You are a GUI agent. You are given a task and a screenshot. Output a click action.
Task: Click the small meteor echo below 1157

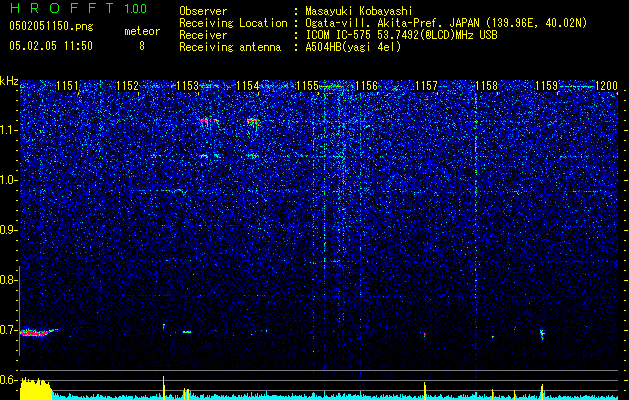coord(425,334)
